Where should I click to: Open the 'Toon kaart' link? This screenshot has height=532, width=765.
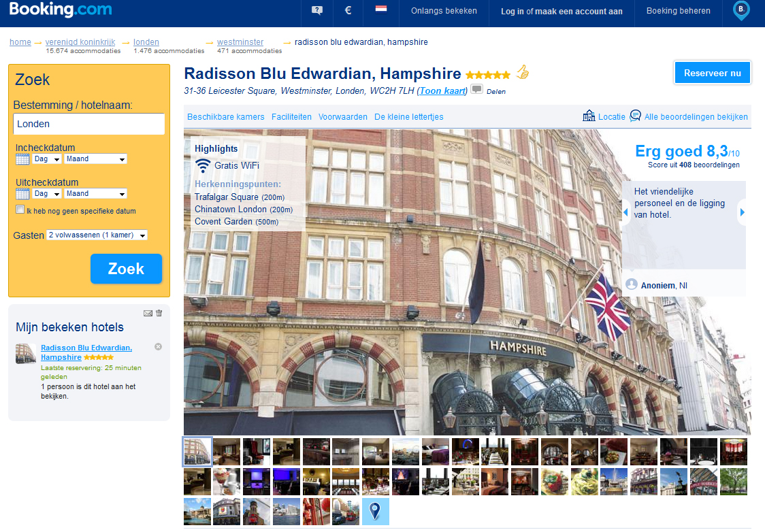pyautogui.click(x=442, y=90)
